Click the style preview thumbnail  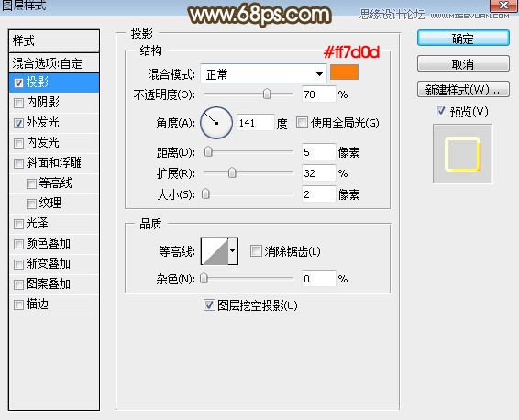pos(462,154)
